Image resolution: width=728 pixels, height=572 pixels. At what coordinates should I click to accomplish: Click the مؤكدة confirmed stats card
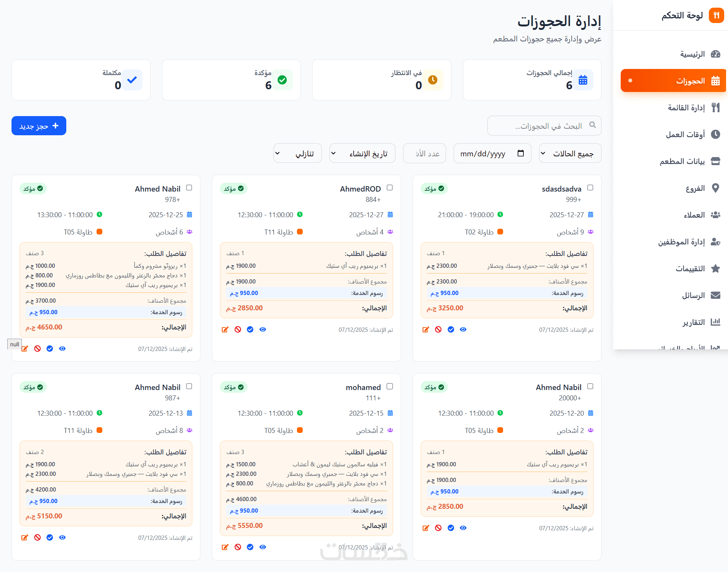(231, 80)
